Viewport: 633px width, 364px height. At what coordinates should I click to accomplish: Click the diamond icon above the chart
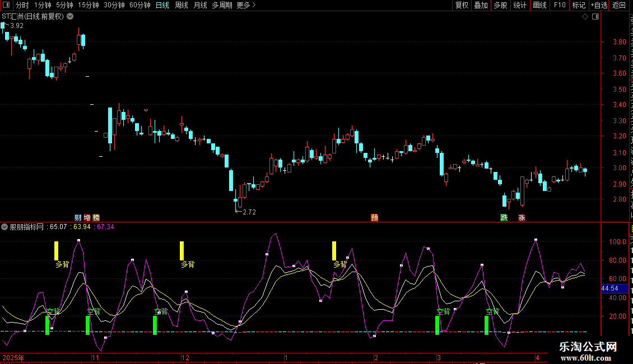(585, 17)
